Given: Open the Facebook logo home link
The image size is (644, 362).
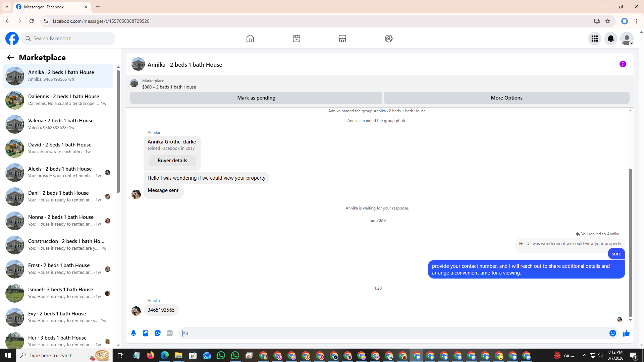Looking at the screenshot, I should point(12,39).
